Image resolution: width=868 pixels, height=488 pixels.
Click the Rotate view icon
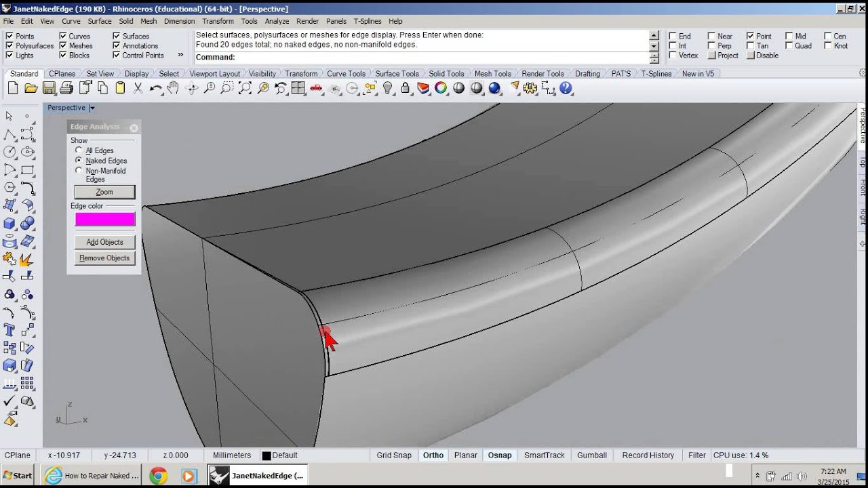(x=191, y=88)
